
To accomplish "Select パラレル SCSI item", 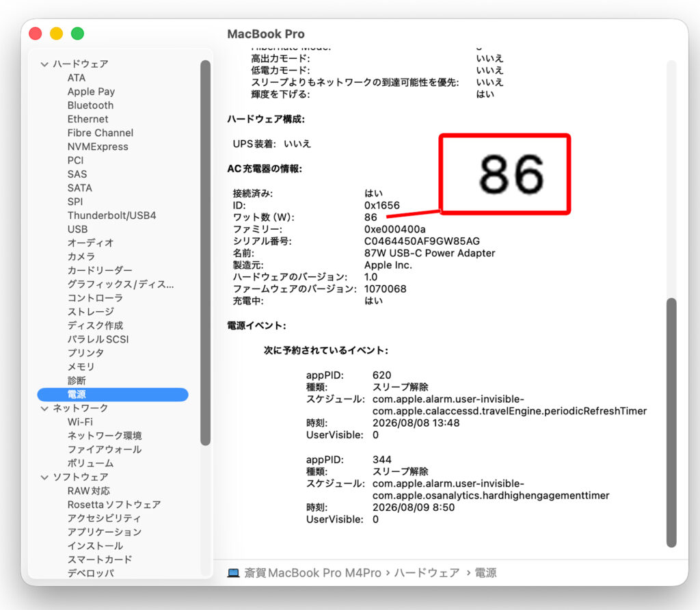I will coord(98,339).
